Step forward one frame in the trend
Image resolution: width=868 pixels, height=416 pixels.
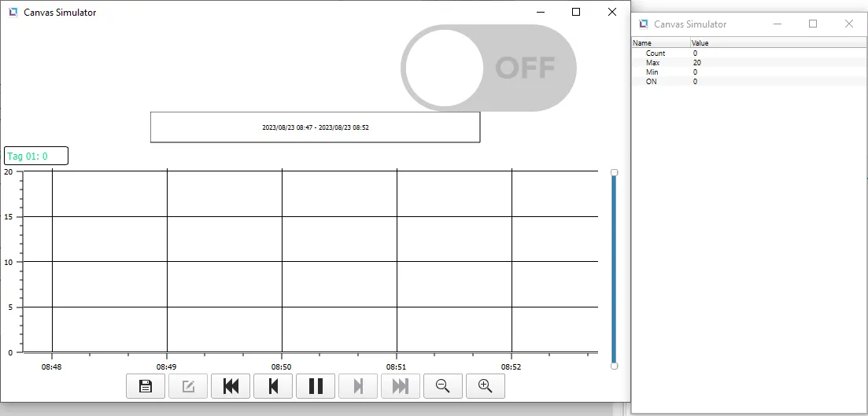358,386
